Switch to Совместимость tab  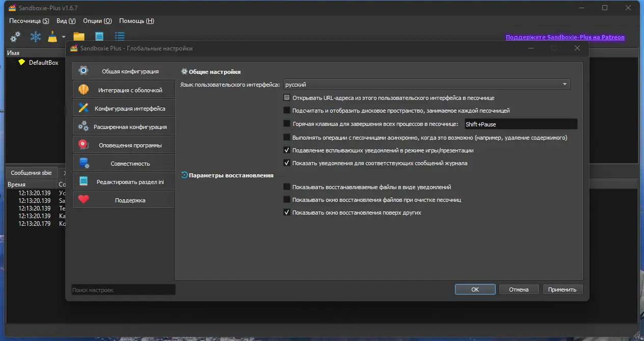[x=124, y=163]
